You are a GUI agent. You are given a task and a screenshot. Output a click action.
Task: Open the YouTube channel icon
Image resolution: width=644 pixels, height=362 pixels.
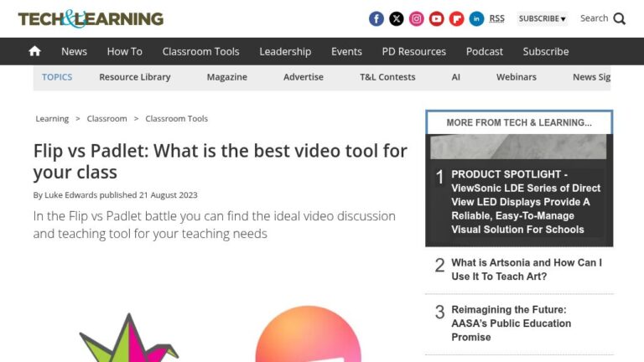[437, 19]
